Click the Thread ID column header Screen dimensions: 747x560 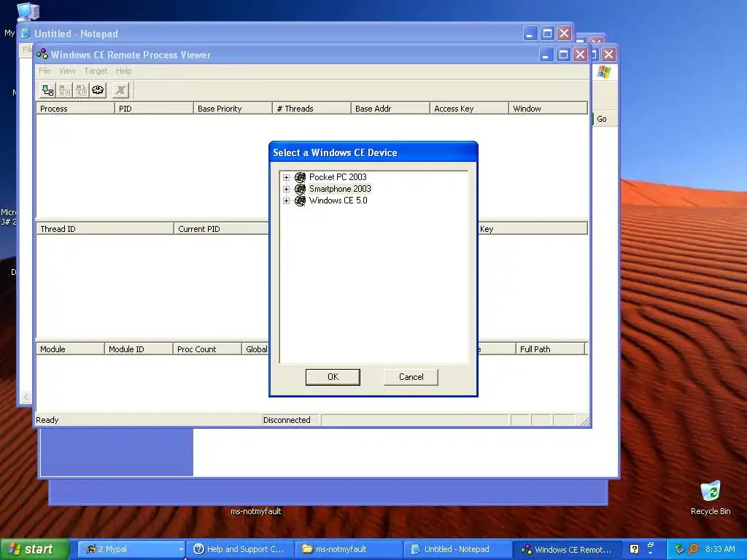105,229
